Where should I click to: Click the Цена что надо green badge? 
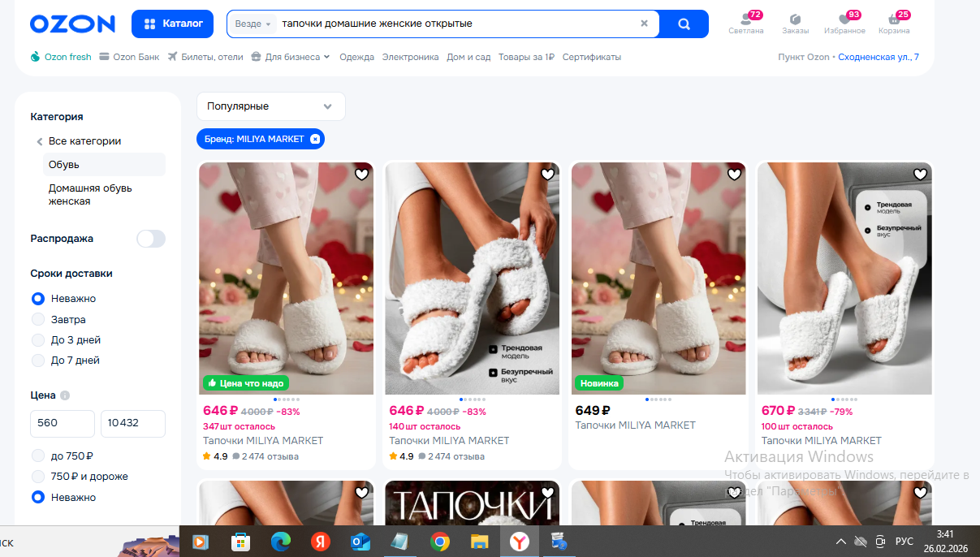246,382
